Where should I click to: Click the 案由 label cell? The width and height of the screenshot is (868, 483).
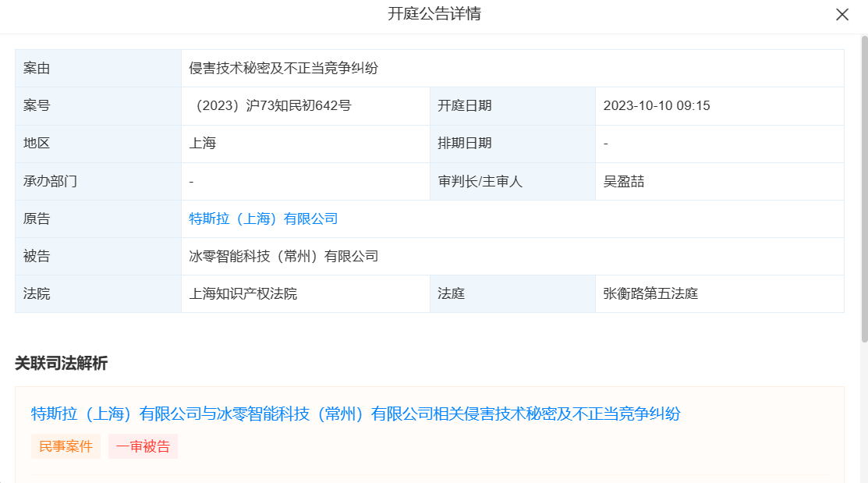click(98, 68)
